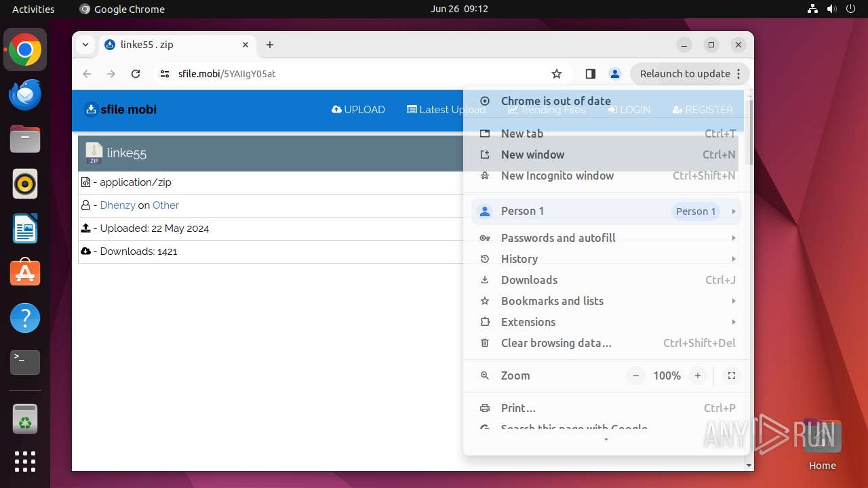The width and height of the screenshot is (868, 488).
Task: Open Rhythmbox from the dock
Action: (x=25, y=184)
